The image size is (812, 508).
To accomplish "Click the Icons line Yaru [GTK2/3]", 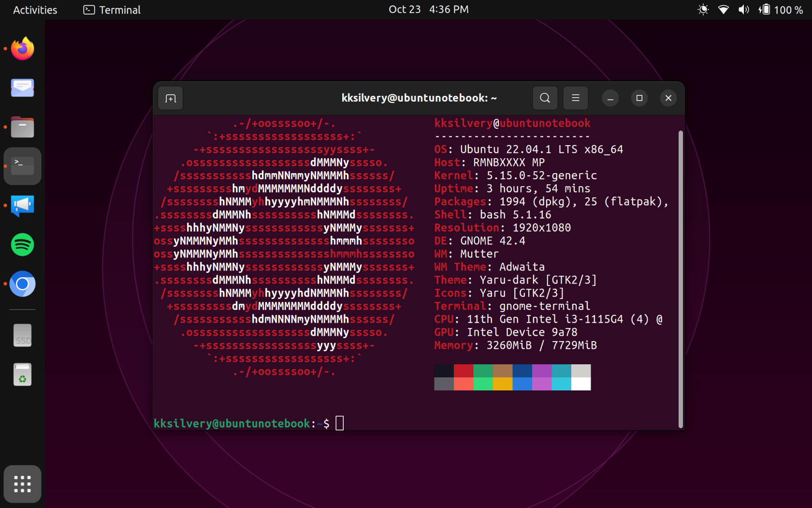I will pos(499,293).
